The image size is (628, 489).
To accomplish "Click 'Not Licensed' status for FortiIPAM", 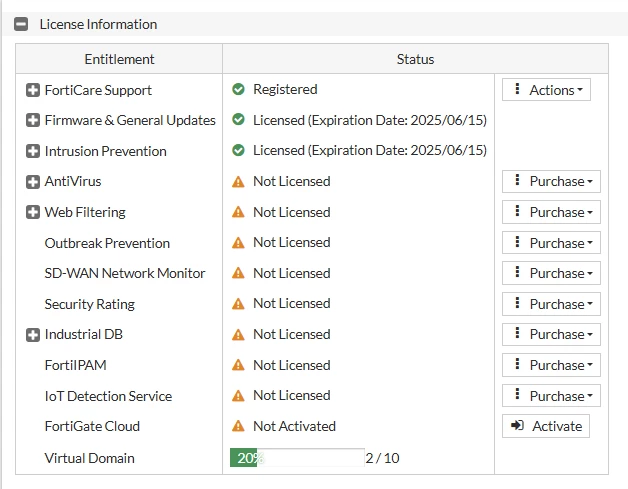I will pos(292,365).
